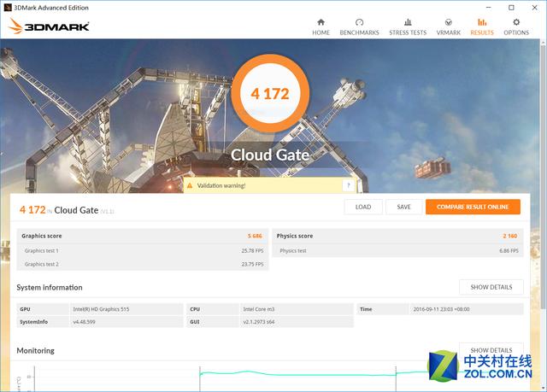Click COMPARE RESULT ONLINE
This screenshot has width=547, height=392.
[473, 207]
